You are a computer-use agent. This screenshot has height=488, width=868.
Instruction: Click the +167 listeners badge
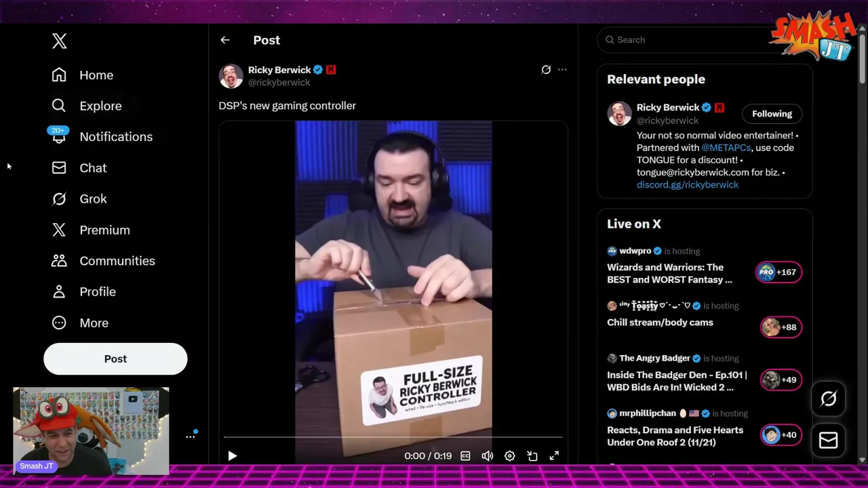tap(778, 272)
